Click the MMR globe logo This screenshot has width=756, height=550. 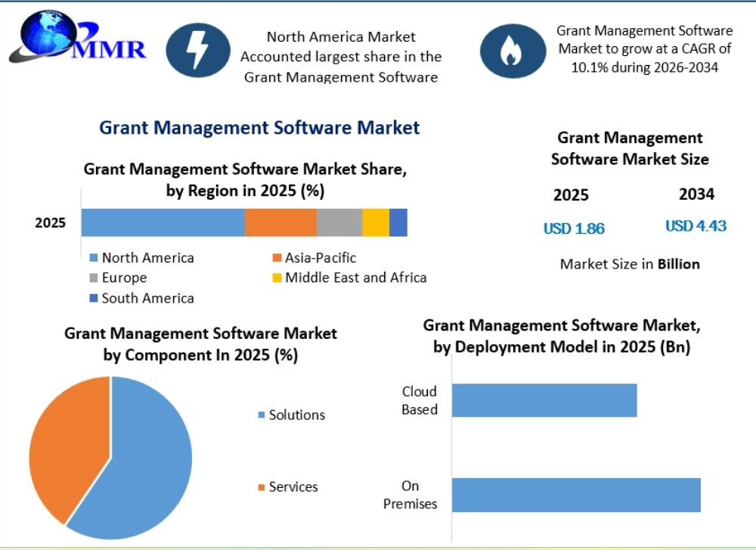point(77,36)
